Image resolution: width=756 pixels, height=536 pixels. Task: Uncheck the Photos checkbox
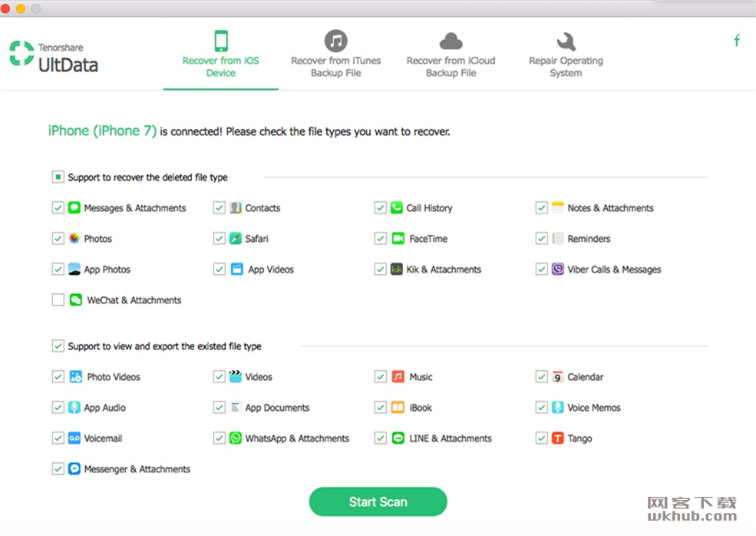[58, 239]
